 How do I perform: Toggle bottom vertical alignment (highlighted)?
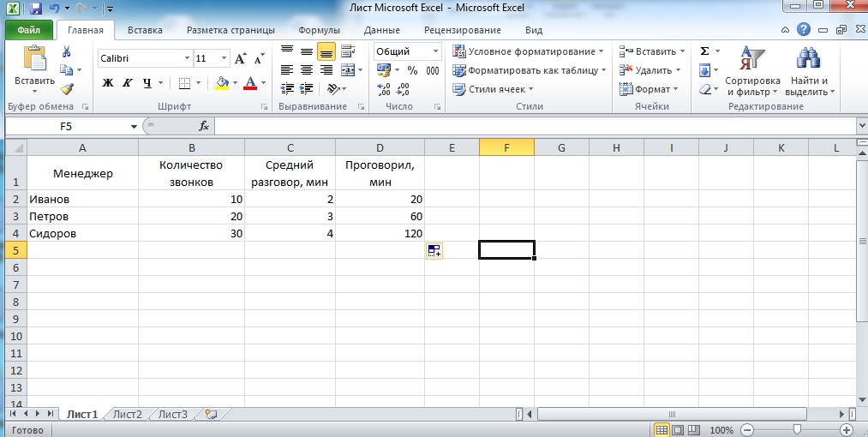tap(326, 52)
